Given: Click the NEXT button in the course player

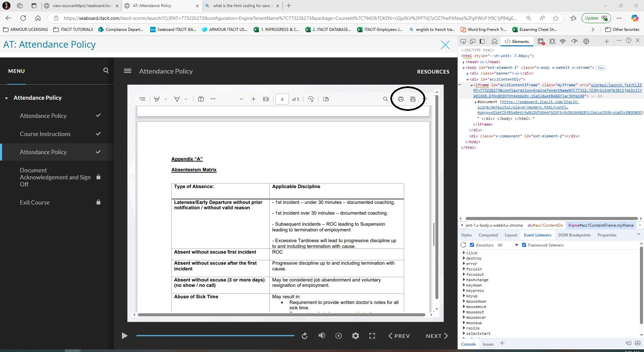Looking at the screenshot, I should 436,336.
